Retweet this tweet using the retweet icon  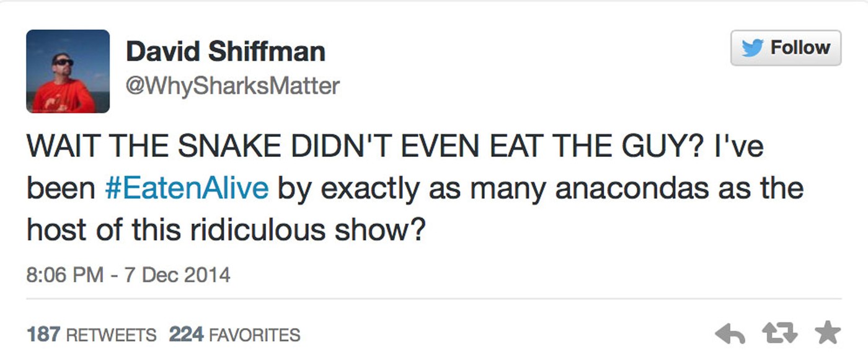tap(778, 335)
